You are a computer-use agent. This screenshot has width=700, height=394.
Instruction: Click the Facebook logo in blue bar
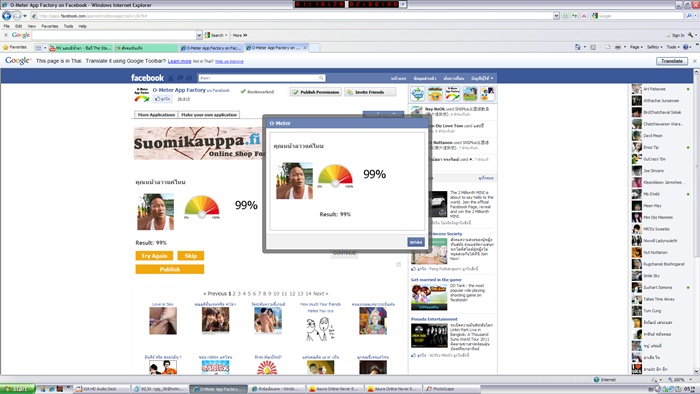pos(147,78)
